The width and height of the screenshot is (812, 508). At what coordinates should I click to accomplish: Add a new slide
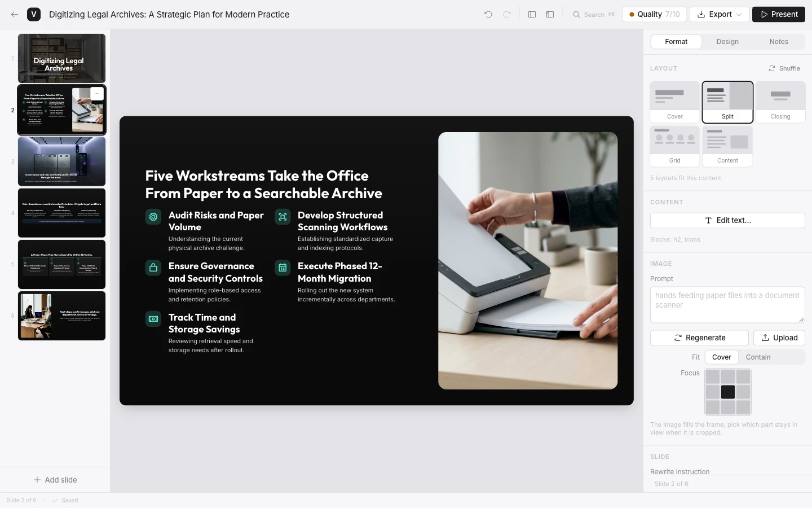point(55,480)
